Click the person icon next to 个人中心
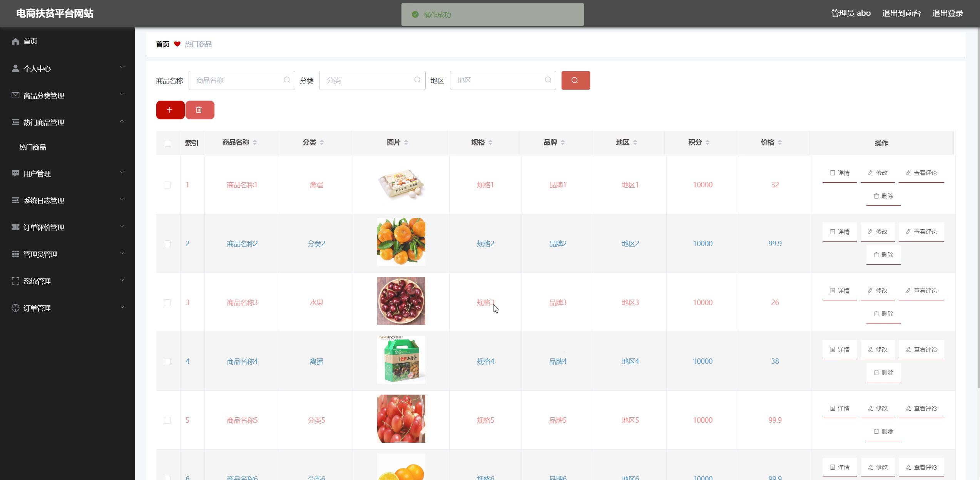Image resolution: width=980 pixels, height=480 pixels. click(x=15, y=68)
